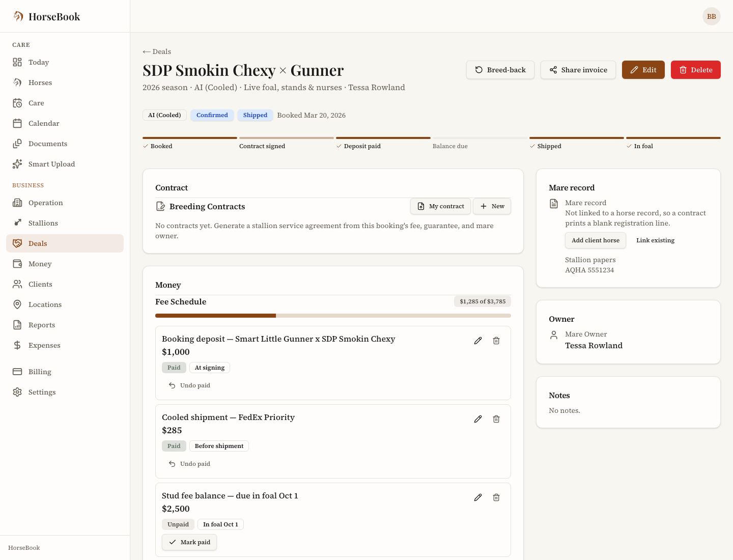Delete the Stud fee balance via trash icon
Image resolution: width=733 pixels, height=560 pixels.
[x=496, y=497]
